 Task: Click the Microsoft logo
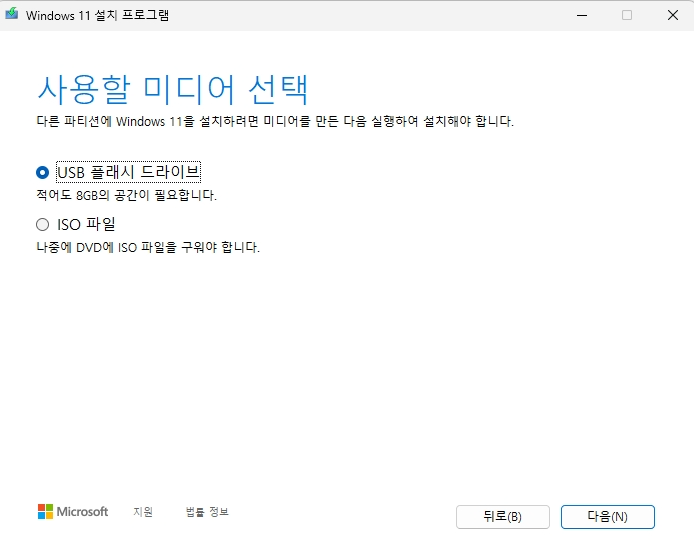point(73,512)
